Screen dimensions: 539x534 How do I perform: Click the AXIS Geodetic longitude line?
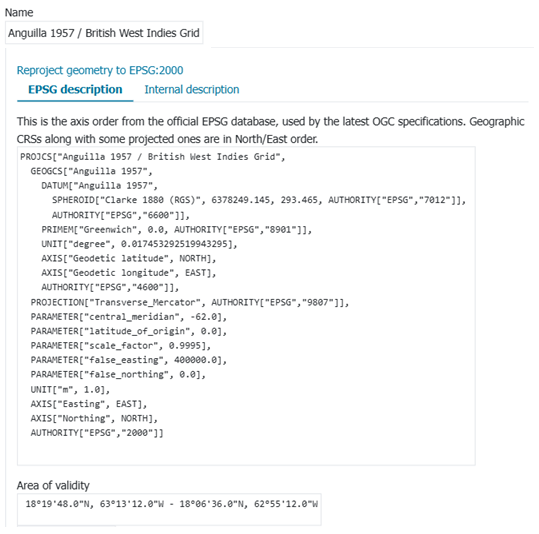pos(129,273)
